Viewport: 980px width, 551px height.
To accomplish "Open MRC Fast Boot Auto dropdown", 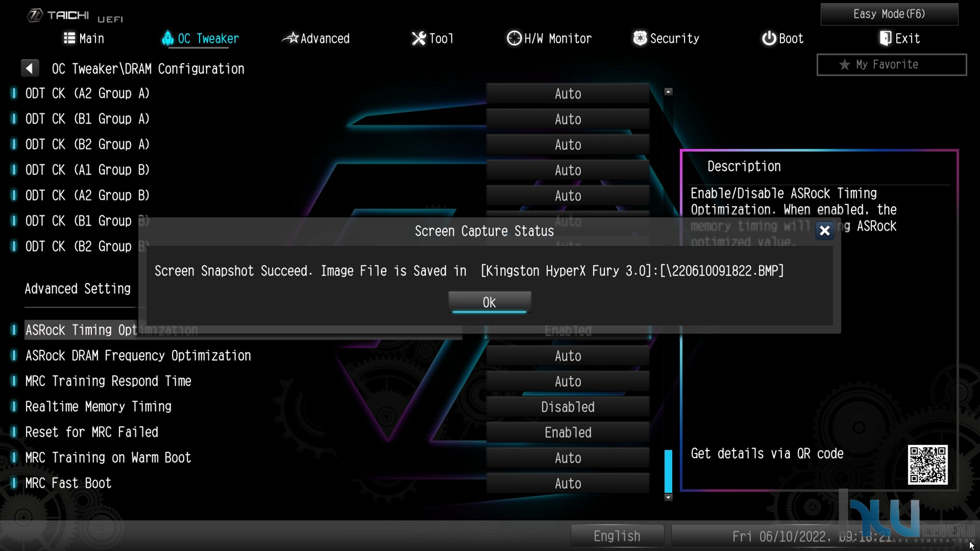I will coord(567,484).
